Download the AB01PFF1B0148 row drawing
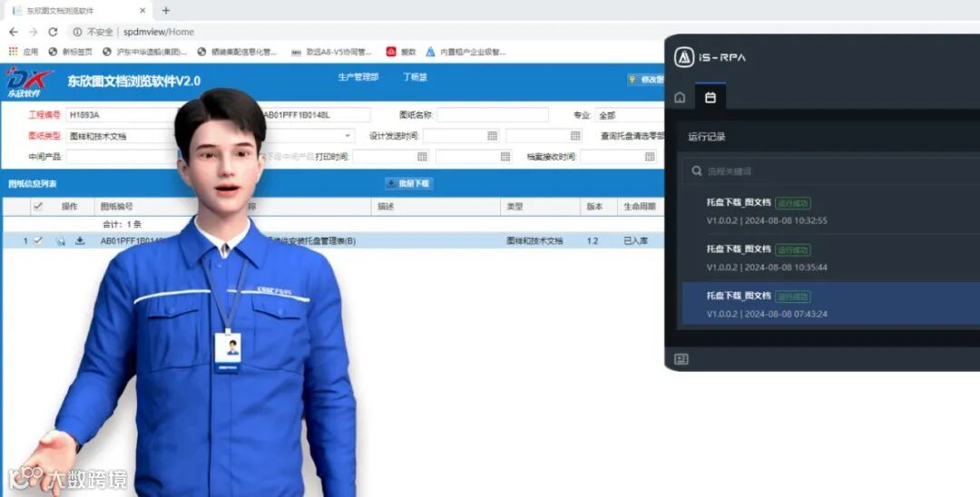 point(80,241)
